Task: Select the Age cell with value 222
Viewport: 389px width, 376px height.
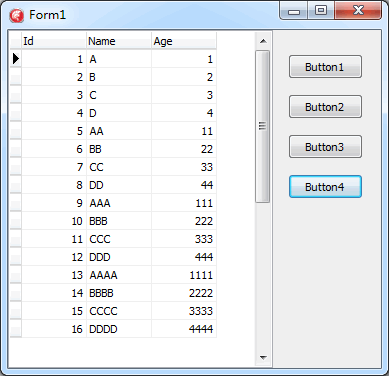Action: coord(184,221)
